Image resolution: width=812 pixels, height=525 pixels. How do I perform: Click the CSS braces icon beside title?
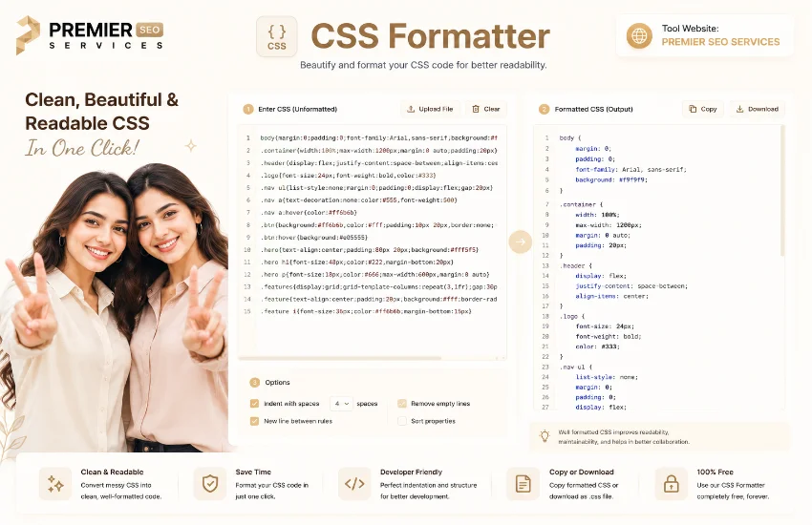276,36
